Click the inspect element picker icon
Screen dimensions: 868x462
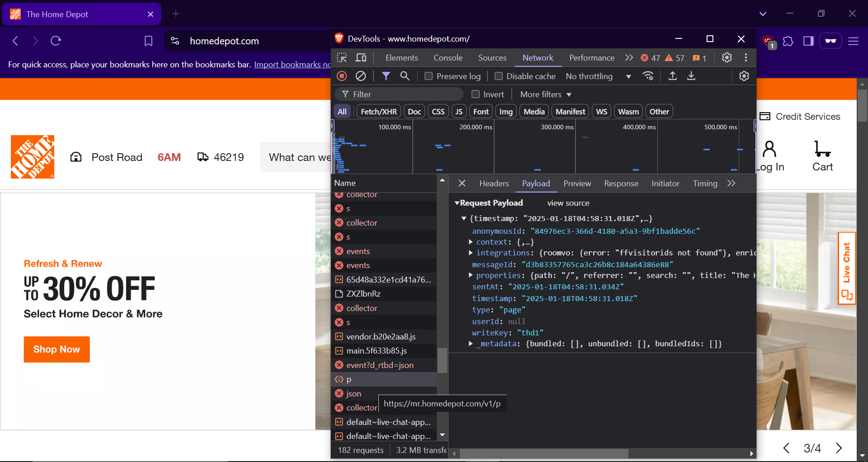(x=342, y=57)
